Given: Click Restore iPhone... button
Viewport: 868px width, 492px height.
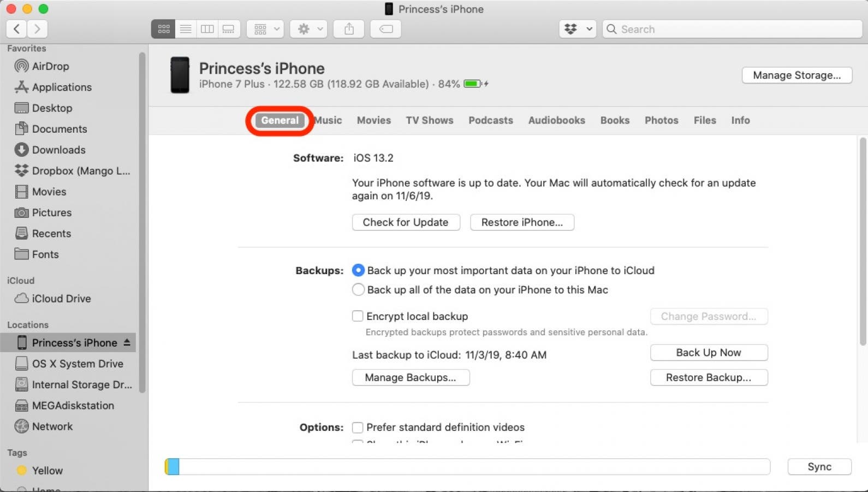Looking at the screenshot, I should point(522,222).
